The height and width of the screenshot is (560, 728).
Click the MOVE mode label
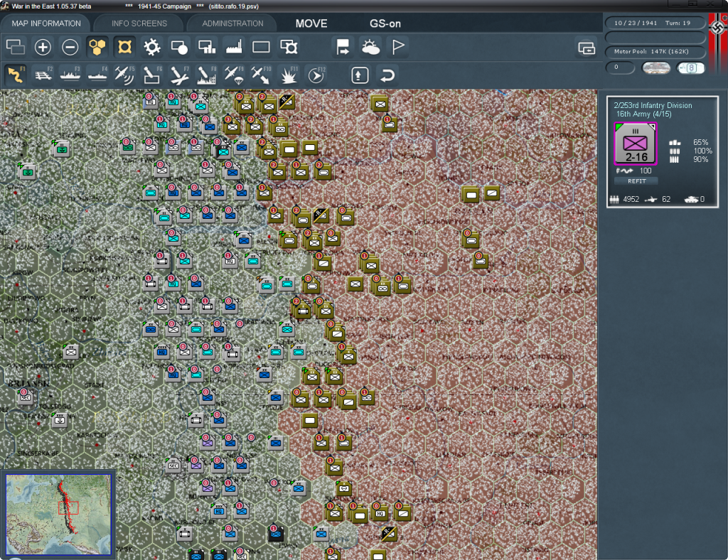(x=311, y=23)
